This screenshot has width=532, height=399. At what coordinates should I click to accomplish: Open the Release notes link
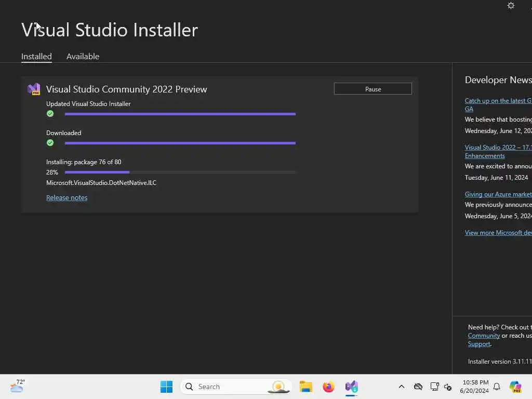click(x=67, y=197)
